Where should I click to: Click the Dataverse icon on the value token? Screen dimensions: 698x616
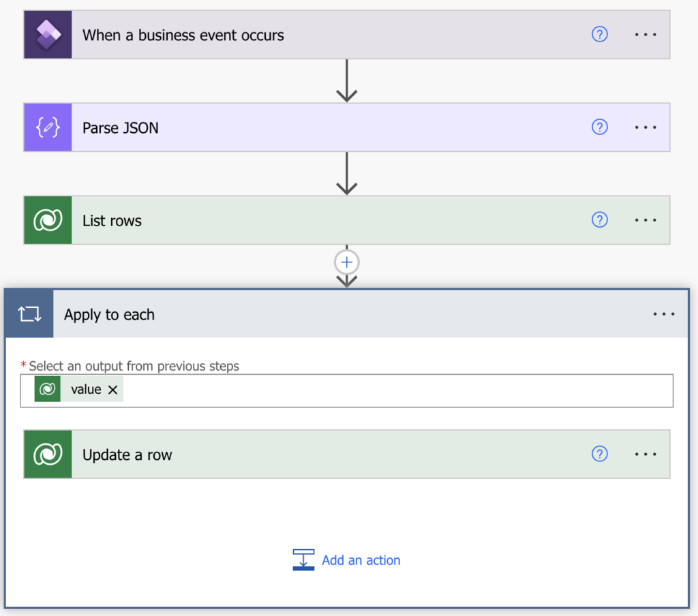point(48,389)
